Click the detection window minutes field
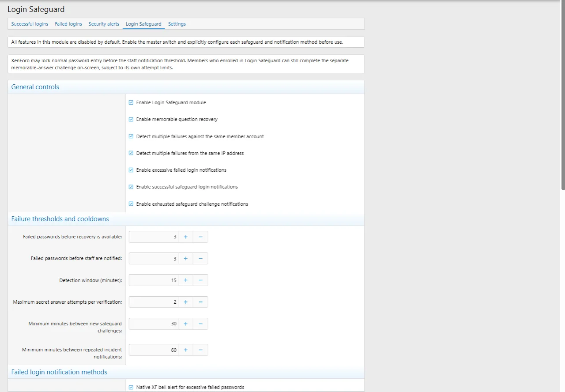The width and height of the screenshot is (565, 392). coord(153,280)
